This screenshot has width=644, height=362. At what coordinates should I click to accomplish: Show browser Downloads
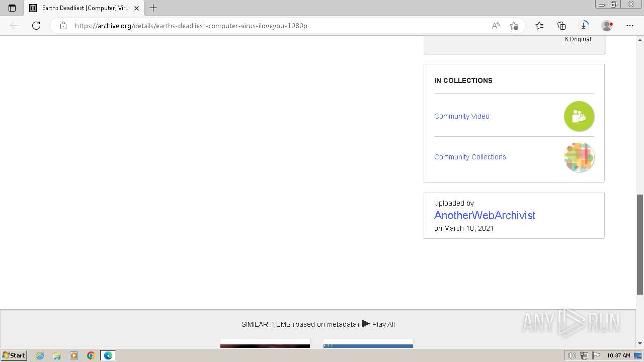click(x=584, y=26)
